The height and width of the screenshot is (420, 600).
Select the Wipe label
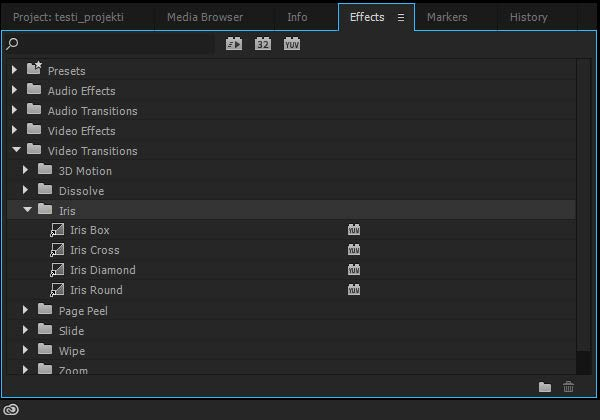tap(72, 351)
